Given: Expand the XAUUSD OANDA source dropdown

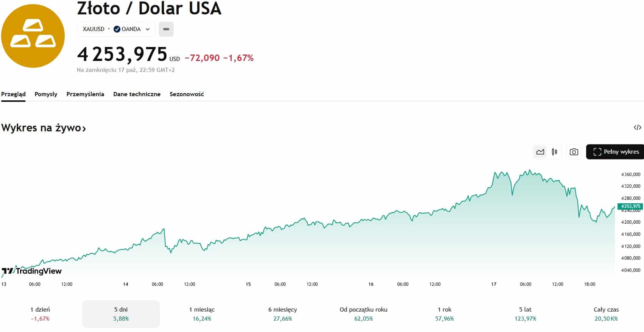Looking at the screenshot, I should [x=148, y=29].
